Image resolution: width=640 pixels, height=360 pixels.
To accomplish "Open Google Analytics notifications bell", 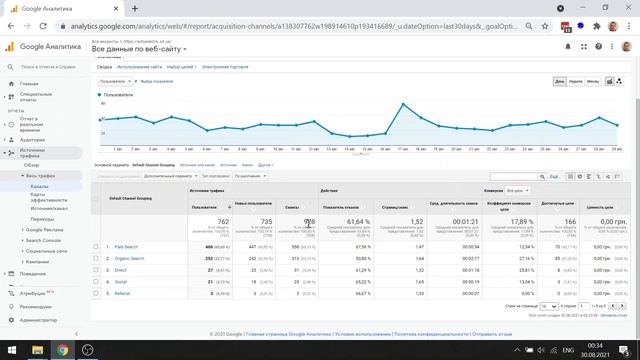I will coord(568,47).
